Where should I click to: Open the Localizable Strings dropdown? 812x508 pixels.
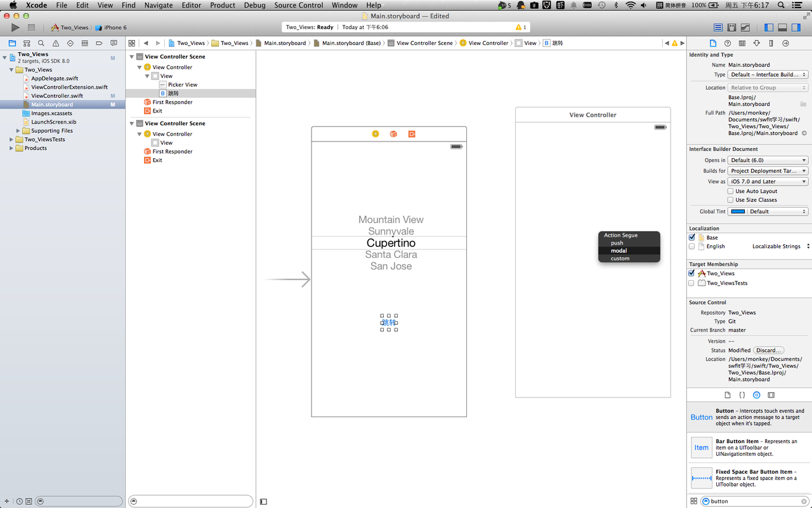[780, 246]
